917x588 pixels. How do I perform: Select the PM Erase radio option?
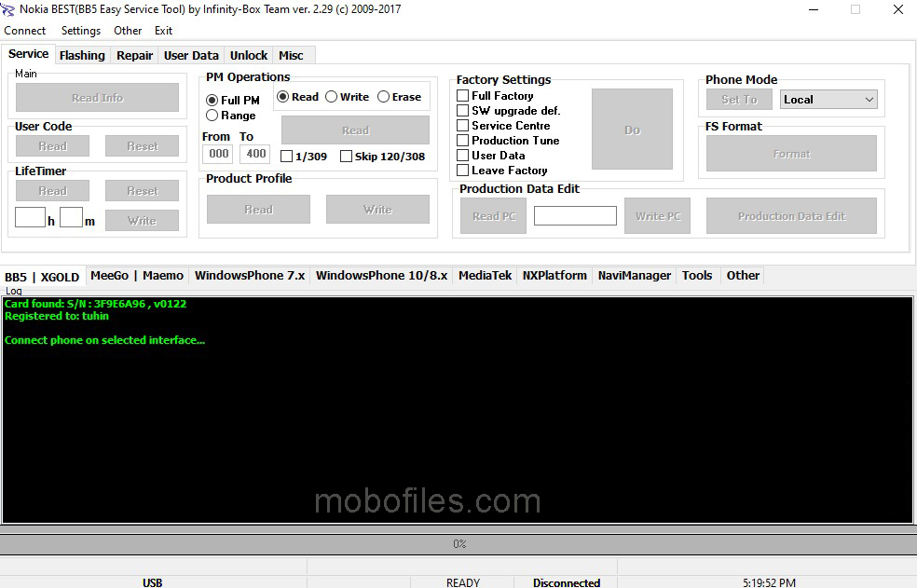tap(400, 97)
